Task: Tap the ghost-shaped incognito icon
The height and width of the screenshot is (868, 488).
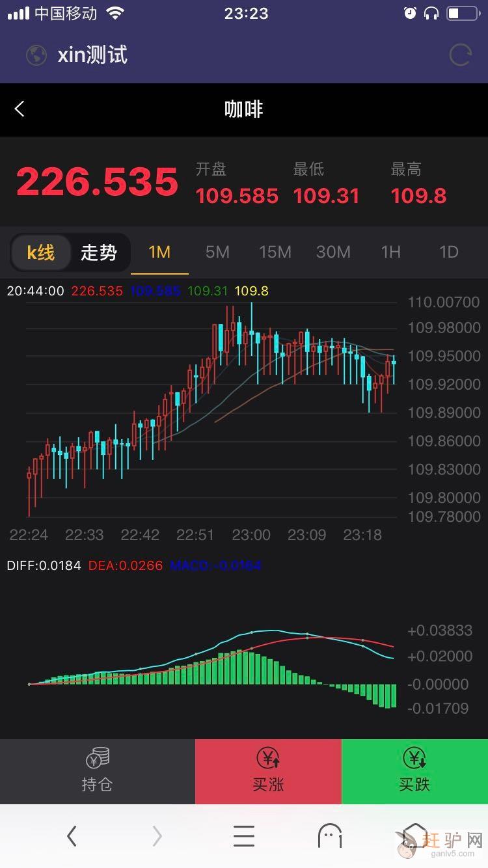Action: tap(330, 835)
